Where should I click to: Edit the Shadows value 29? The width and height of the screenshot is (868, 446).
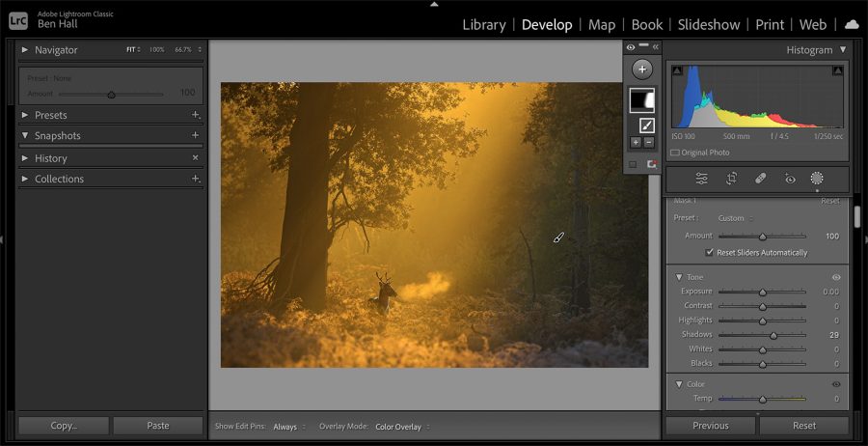click(x=833, y=335)
